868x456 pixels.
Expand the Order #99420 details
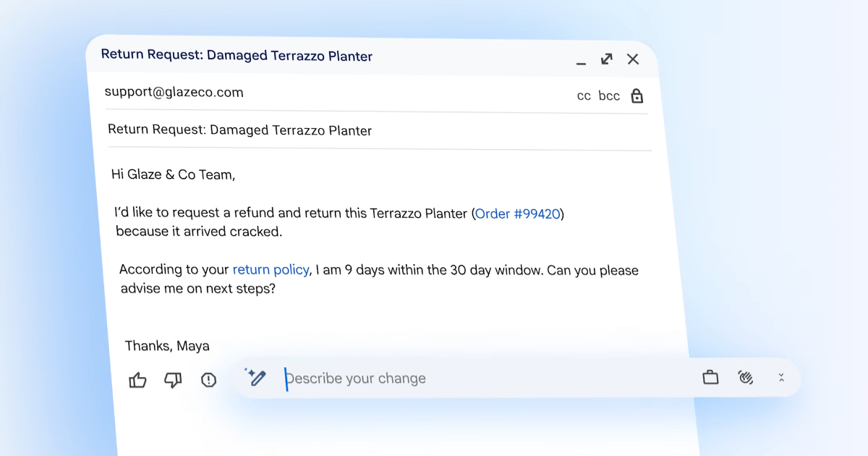pyautogui.click(x=518, y=214)
